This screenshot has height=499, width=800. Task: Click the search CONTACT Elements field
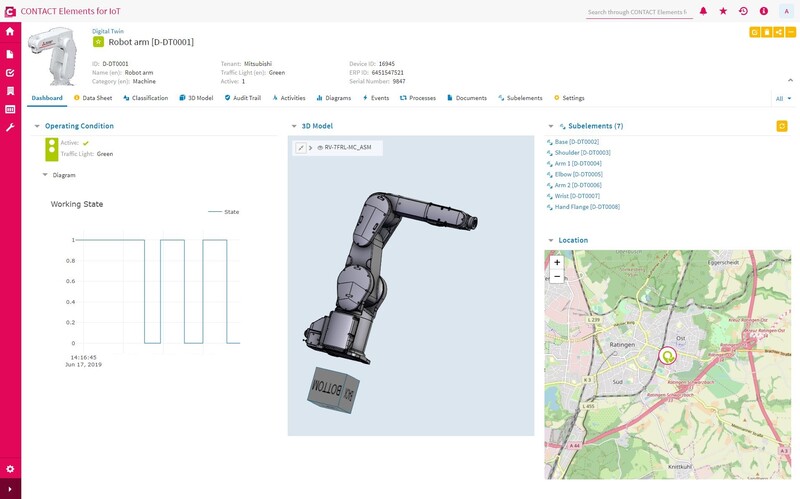pos(637,12)
